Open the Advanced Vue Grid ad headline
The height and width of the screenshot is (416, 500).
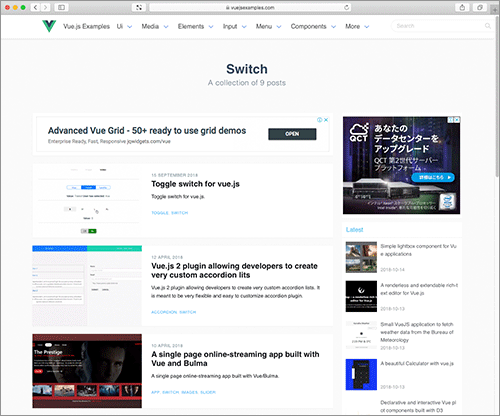147,131
